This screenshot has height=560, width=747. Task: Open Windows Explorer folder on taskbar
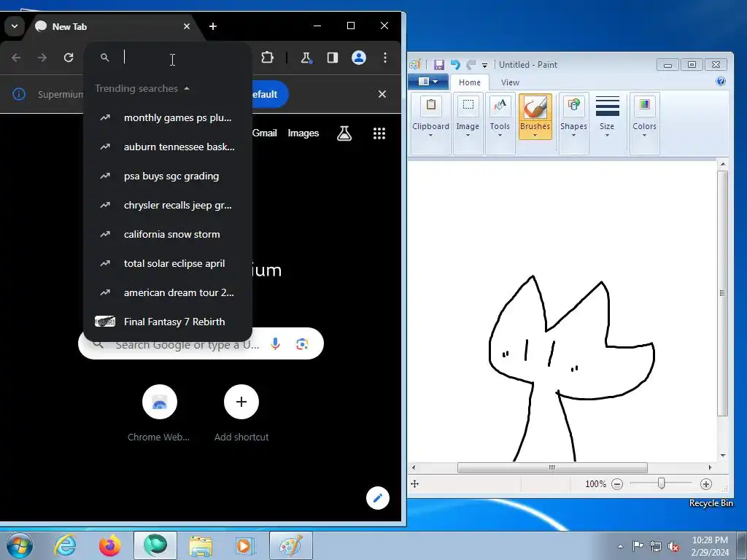point(201,545)
